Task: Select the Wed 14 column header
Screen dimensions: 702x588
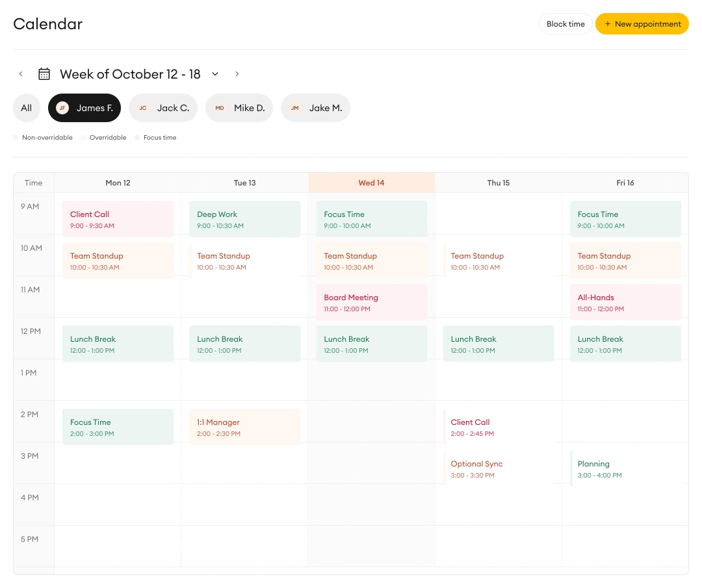Action: tap(371, 183)
